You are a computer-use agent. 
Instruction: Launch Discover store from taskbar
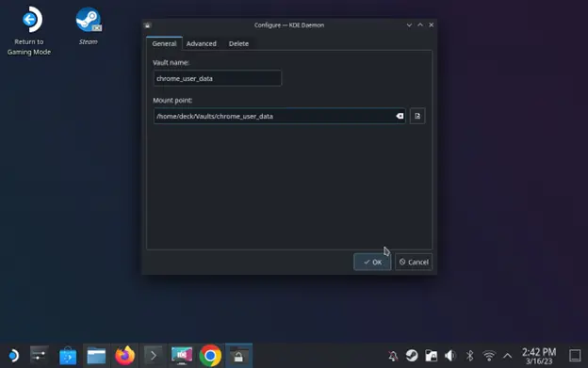(x=68, y=356)
